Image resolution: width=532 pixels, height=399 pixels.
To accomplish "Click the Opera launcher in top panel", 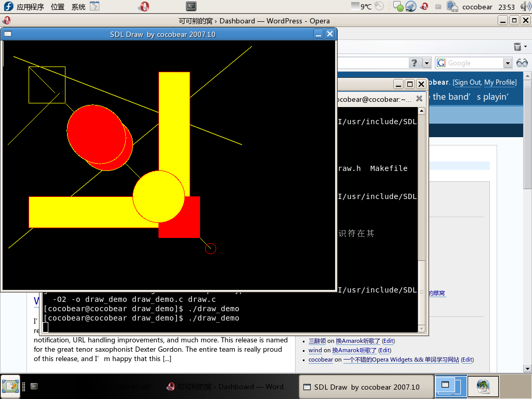I will tap(144, 7).
